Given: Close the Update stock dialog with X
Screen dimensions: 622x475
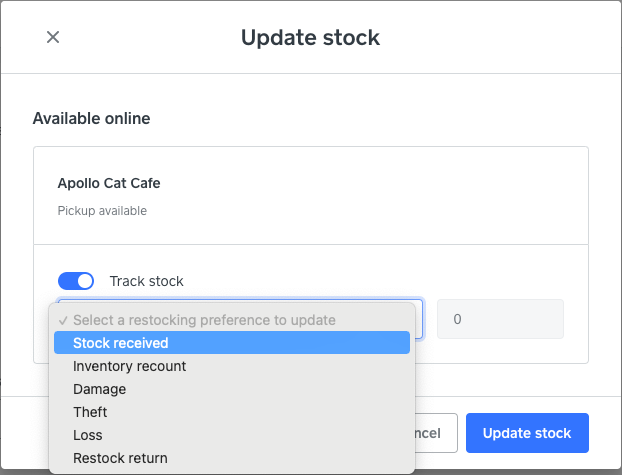Looking at the screenshot, I should pyautogui.click(x=53, y=37).
